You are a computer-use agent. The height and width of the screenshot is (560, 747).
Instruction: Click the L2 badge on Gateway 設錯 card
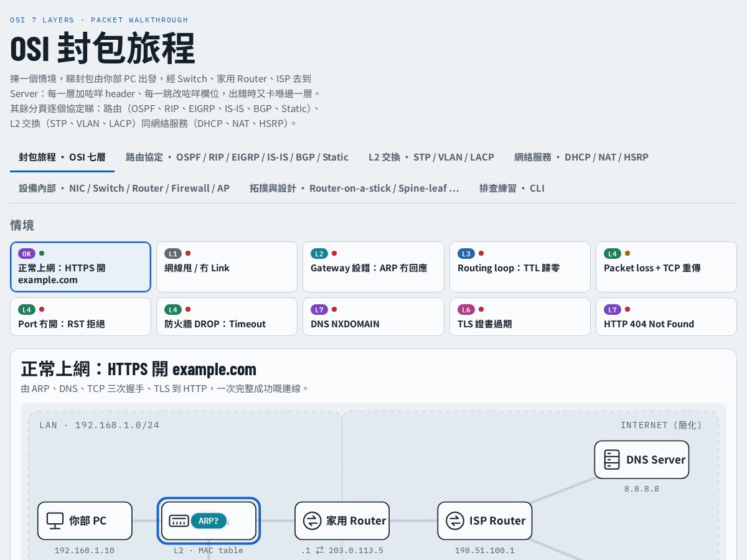tap(319, 254)
